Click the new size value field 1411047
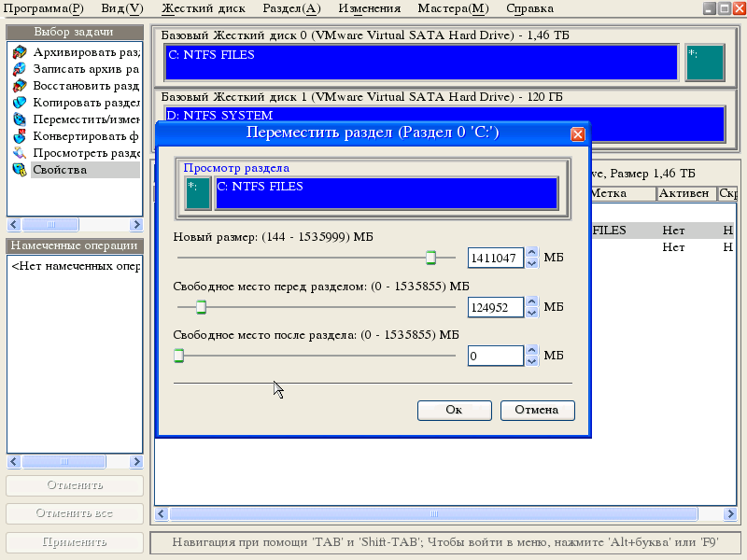747x560 pixels. [x=494, y=258]
